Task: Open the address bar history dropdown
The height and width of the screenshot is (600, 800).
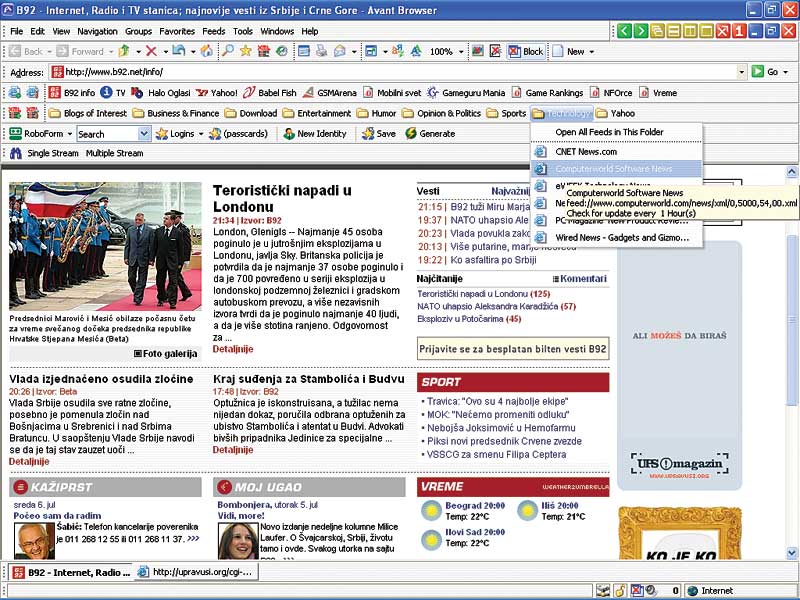Action: pyautogui.click(x=741, y=72)
